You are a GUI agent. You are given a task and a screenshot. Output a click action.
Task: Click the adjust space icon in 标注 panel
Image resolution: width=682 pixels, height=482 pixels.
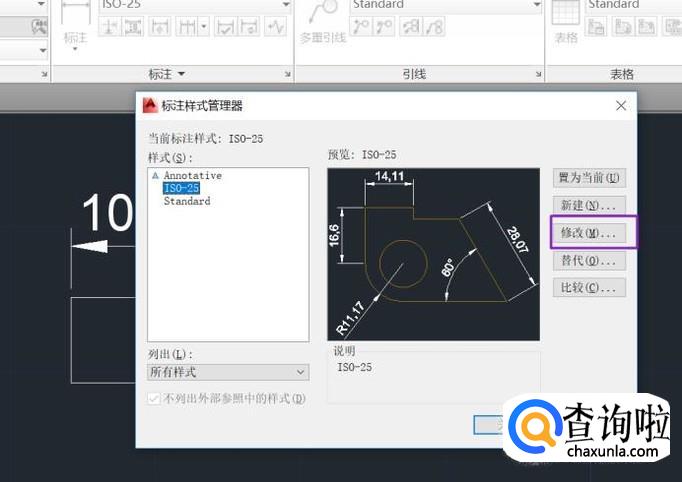[x=133, y=27]
